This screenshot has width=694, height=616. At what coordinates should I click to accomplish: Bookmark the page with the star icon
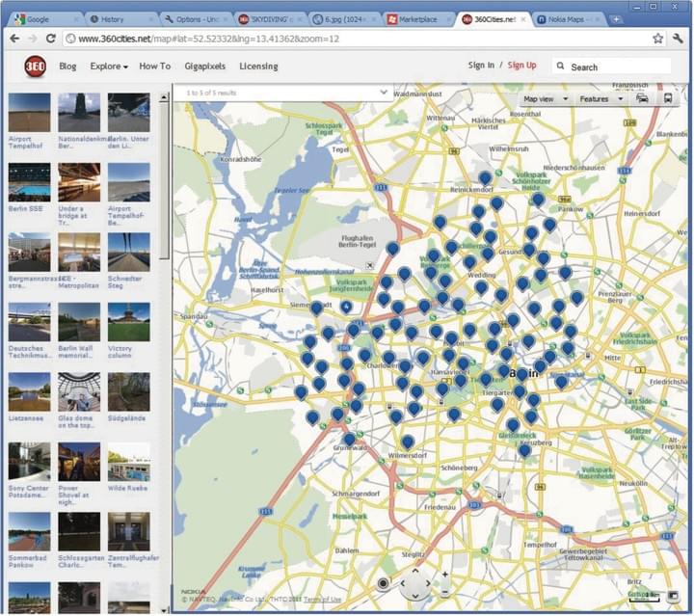(x=657, y=39)
